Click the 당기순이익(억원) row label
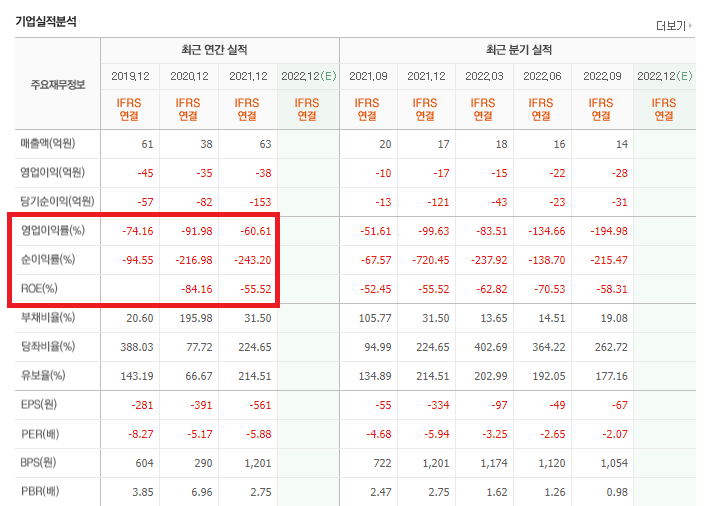The image size is (707, 506). coord(57,201)
